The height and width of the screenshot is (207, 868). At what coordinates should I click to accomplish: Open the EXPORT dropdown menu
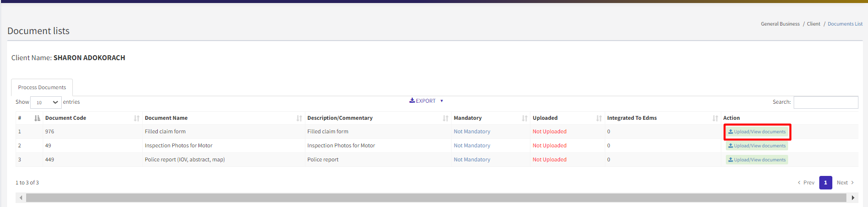click(426, 101)
